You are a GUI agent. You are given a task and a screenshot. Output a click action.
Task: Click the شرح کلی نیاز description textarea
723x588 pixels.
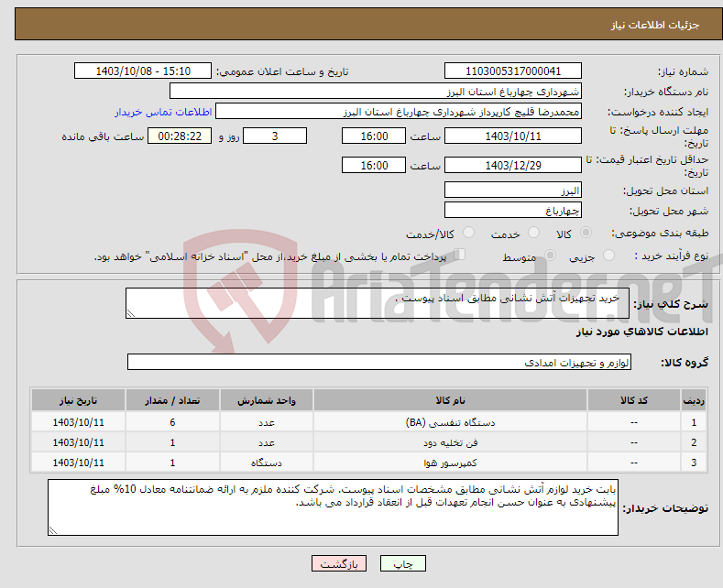(378, 303)
